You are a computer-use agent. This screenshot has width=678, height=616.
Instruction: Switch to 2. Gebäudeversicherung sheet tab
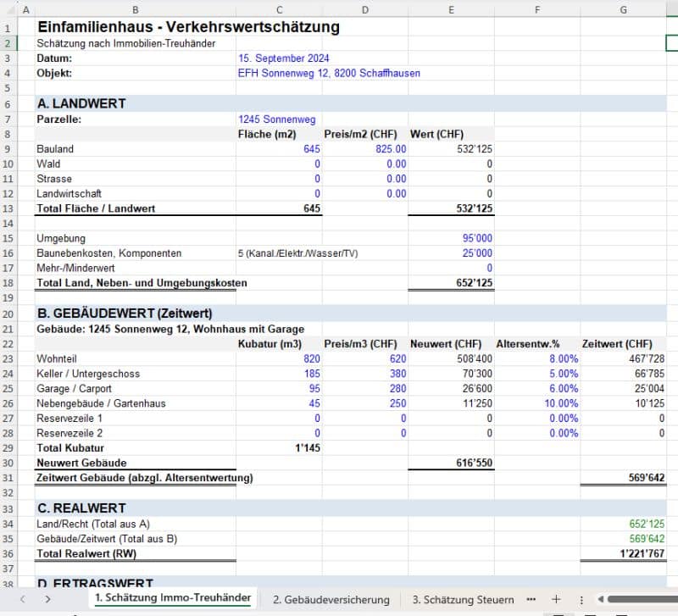(331, 600)
